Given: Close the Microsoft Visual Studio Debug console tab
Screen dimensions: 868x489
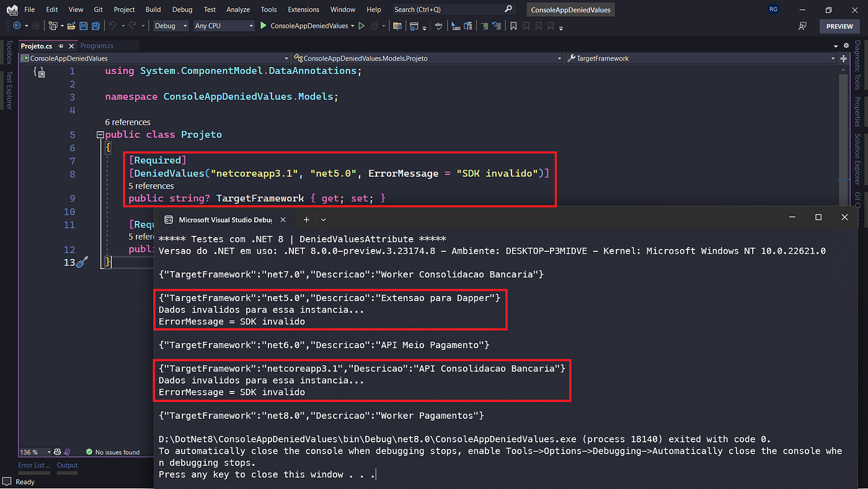Looking at the screenshot, I should click(x=283, y=220).
